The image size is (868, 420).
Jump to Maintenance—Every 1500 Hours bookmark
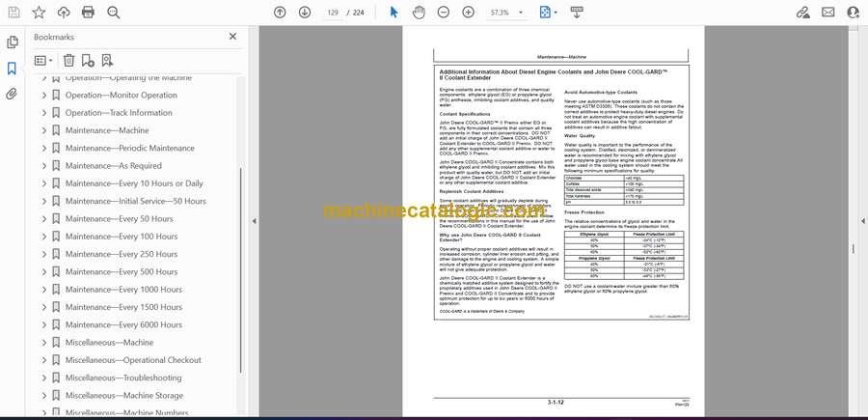pyautogui.click(x=123, y=308)
